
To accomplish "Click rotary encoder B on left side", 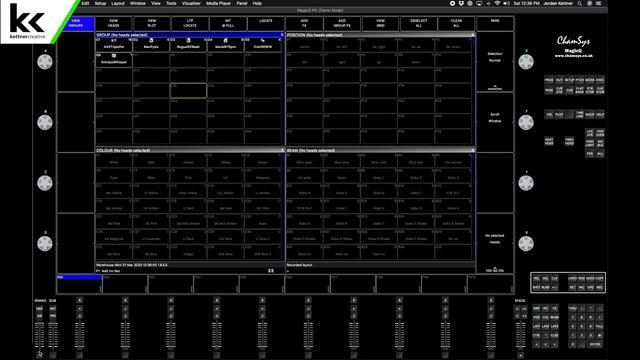I will [x=45, y=122].
